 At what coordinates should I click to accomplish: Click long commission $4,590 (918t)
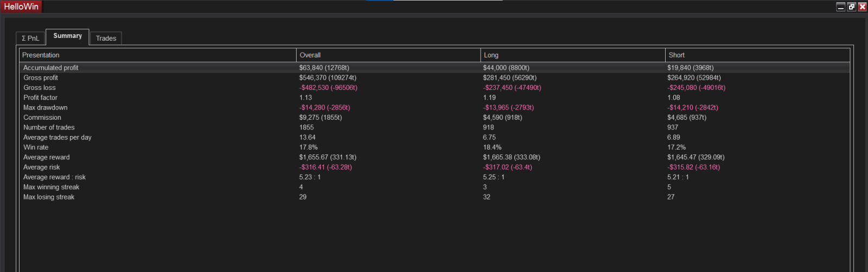(503, 118)
